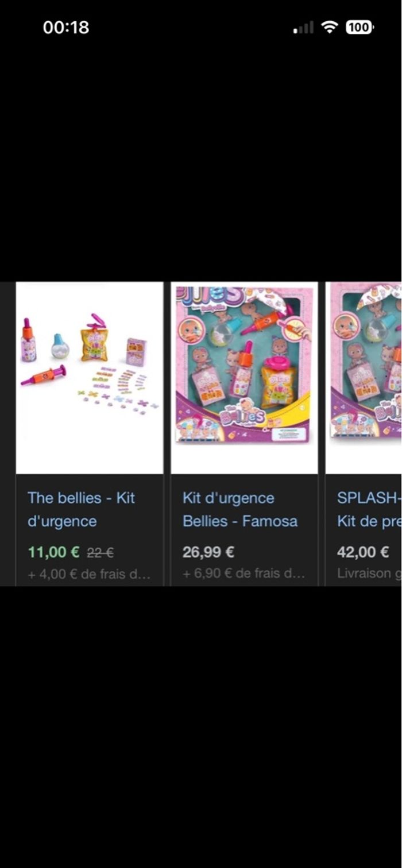Tap the cellular signal bars icon
402x868 pixels.
point(304,28)
